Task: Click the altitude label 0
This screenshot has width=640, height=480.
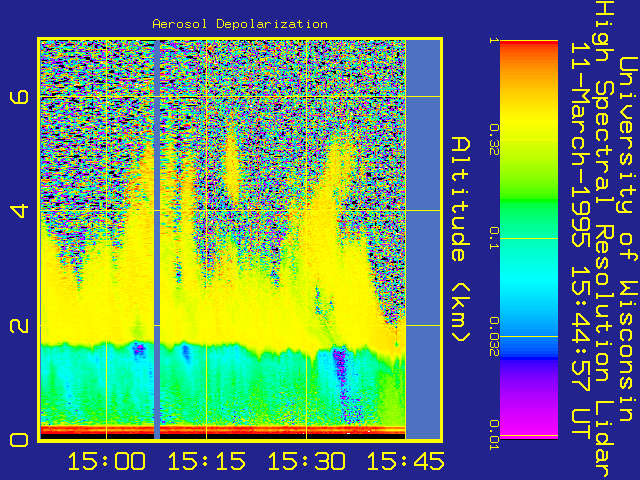Action: point(19,440)
